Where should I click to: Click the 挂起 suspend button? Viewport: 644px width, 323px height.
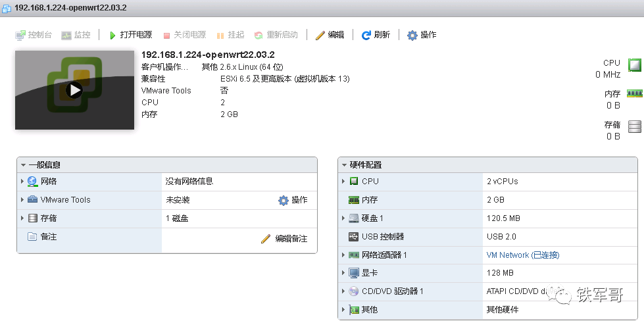pos(230,35)
